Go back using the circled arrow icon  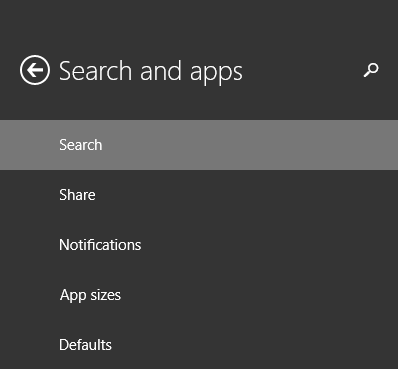35,70
